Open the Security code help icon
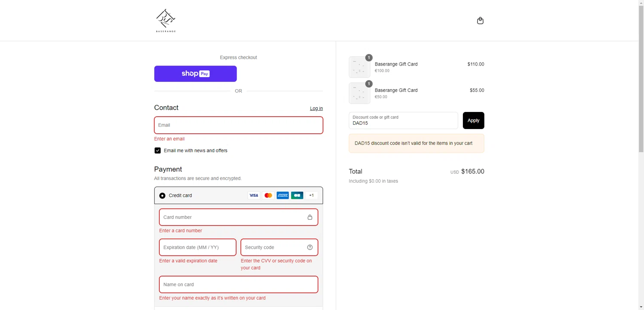 (x=310, y=247)
